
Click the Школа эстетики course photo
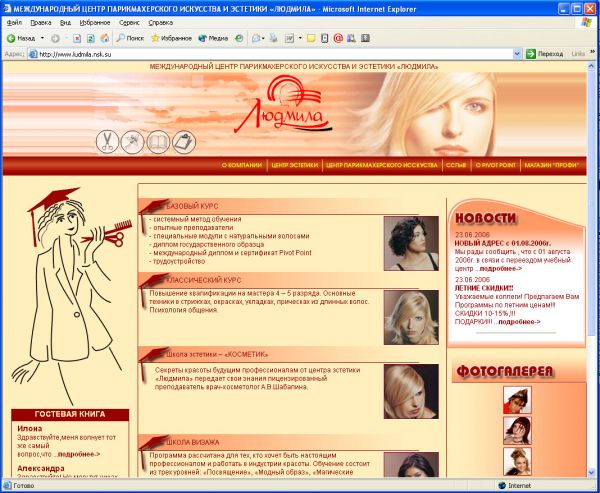pos(411,392)
